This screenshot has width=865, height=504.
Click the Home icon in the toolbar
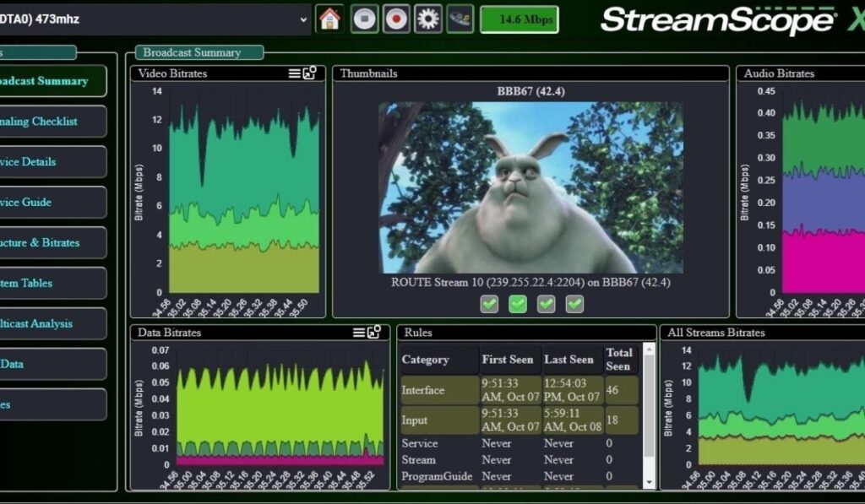[330, 19]
